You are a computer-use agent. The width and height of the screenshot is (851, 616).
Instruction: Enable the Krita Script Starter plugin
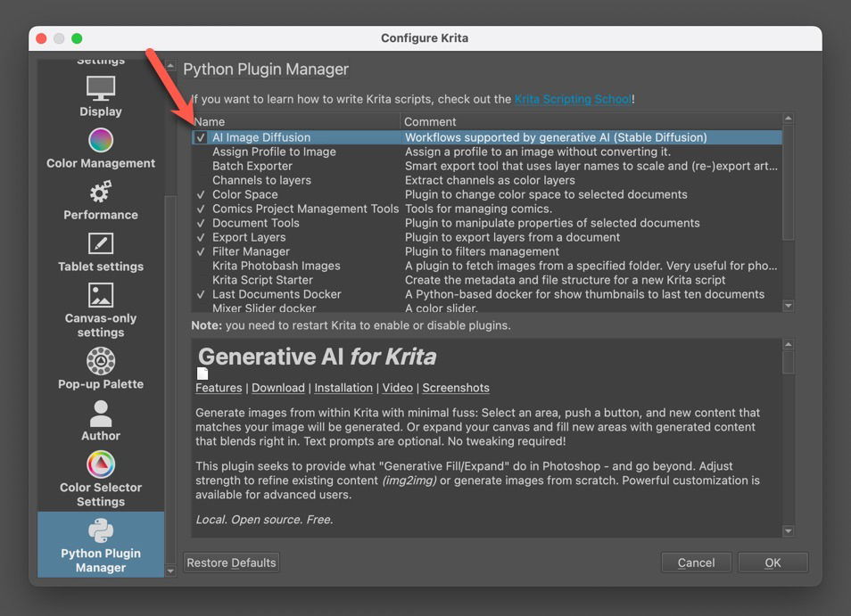coord(200,280)
